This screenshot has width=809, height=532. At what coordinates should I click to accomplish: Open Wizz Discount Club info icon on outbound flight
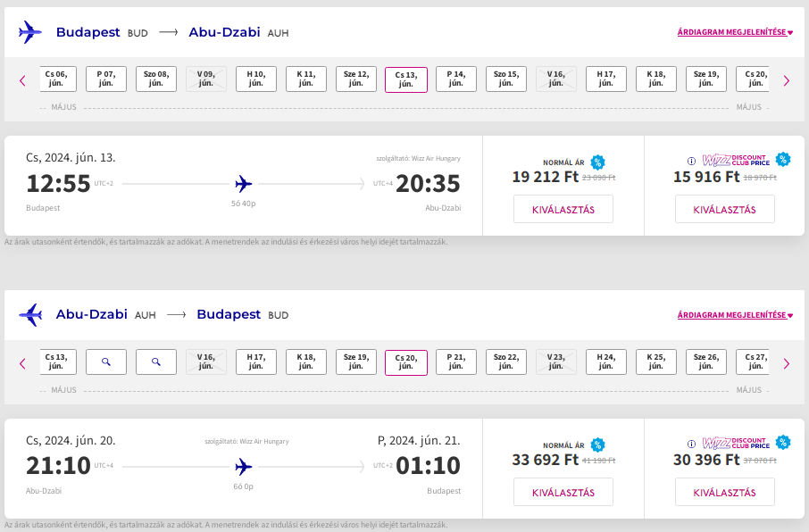pyautogui.click(x=691, y=161)
